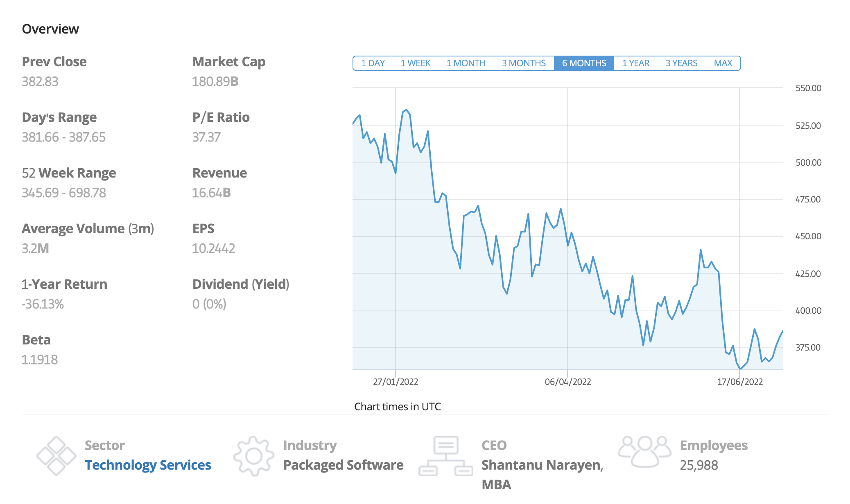
Task: Click the Packaged Software industry text
Action: (344, 465)
